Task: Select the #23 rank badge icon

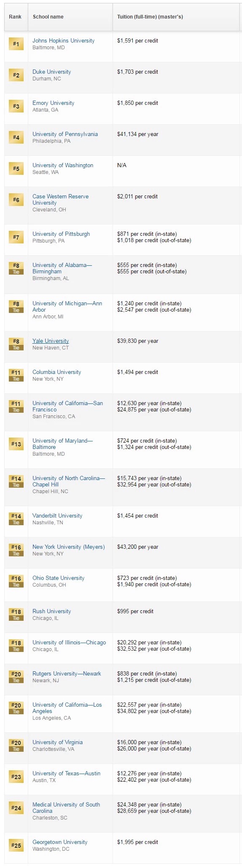Action: [x=16, y=777]
